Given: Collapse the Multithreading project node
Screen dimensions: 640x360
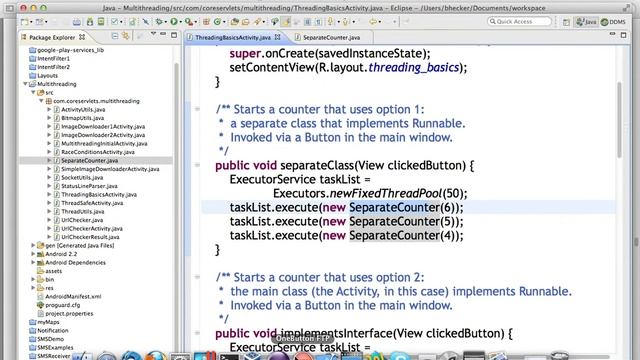Looking at the screenshot, I should (x=26, y=84).
